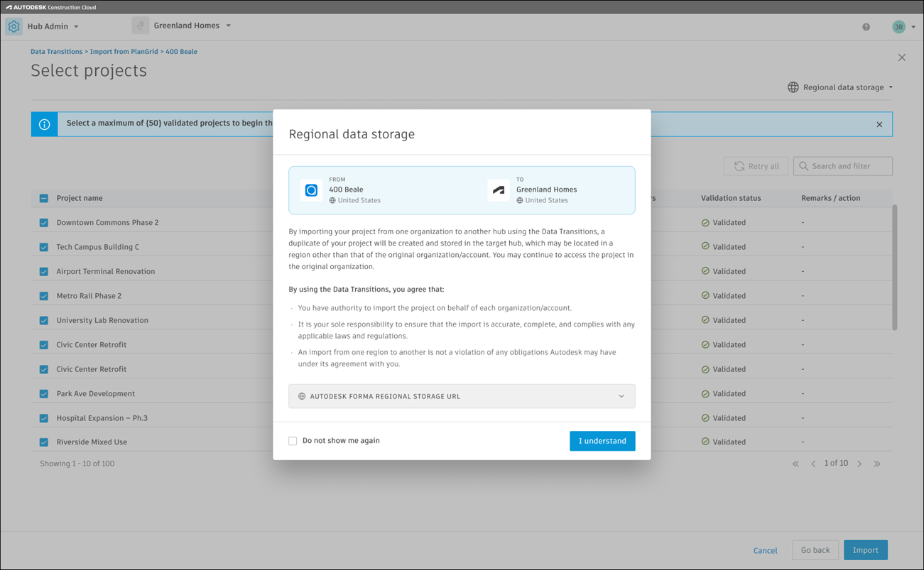This screenshot has width=924, height=570.
Task: Click the Import button
Action: (866, 550)
